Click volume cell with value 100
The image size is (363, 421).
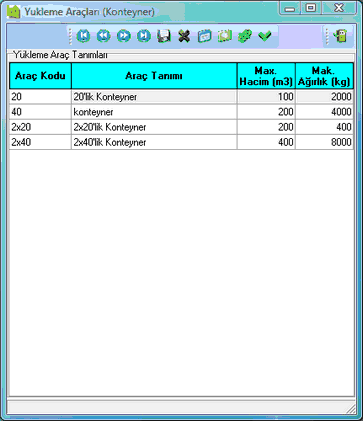coord(266,97)
